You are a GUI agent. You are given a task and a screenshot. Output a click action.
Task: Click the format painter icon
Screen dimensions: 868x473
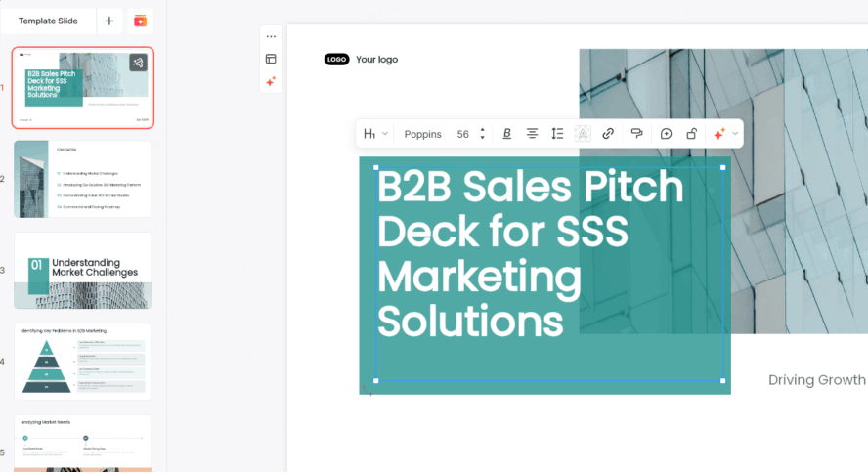[636, 134]
